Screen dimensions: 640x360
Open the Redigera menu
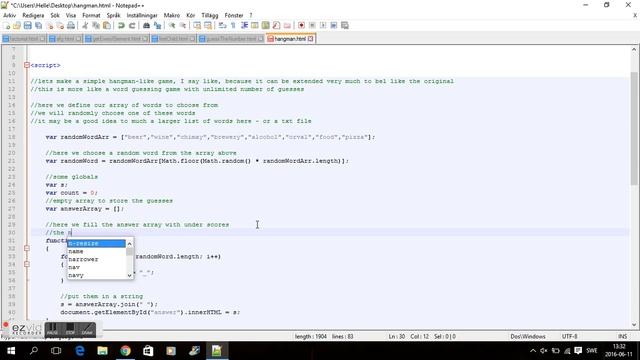tap(33, 16)
